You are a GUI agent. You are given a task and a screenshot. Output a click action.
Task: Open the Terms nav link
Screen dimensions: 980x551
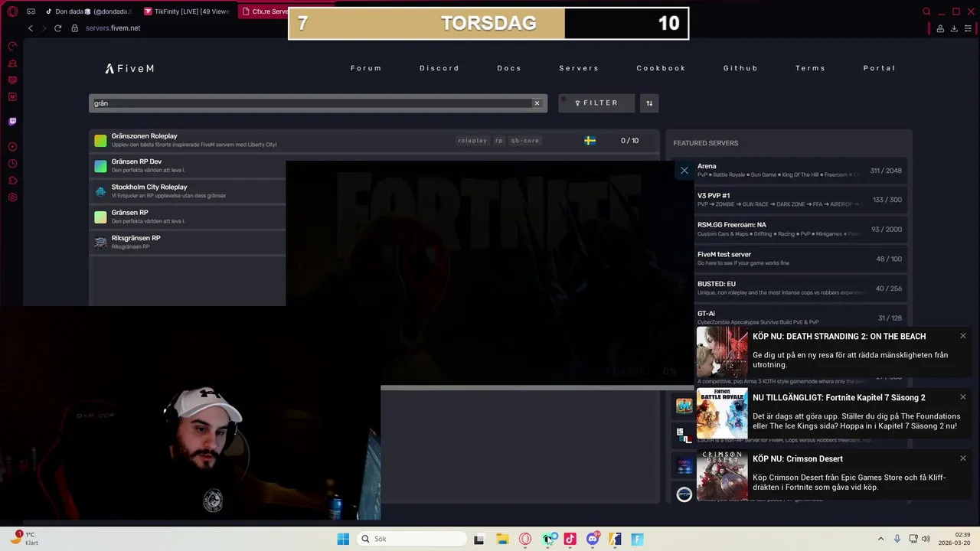click(811, 68)
